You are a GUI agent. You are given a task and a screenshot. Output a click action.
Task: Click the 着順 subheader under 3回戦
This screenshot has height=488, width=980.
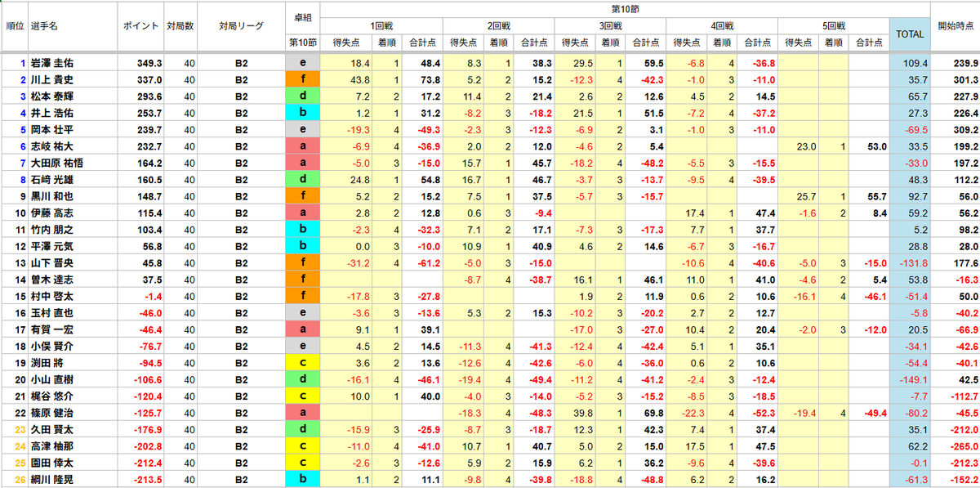tap(610, 43)
